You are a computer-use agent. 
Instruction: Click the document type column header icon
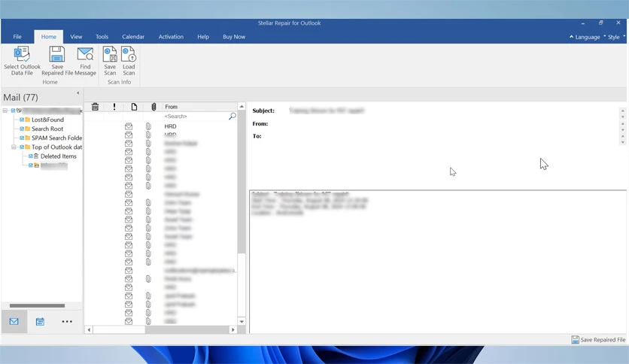pyautogui.click(x=134, y=107)
